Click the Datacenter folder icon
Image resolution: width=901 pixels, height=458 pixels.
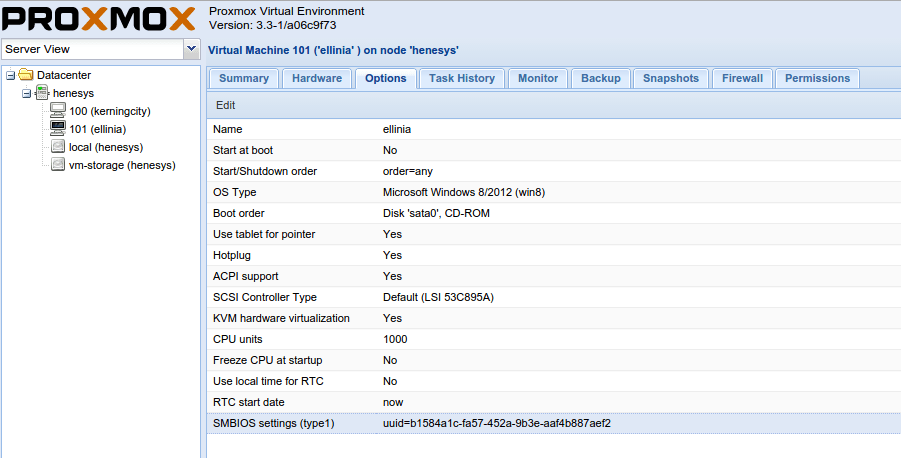tap(26, 75)
